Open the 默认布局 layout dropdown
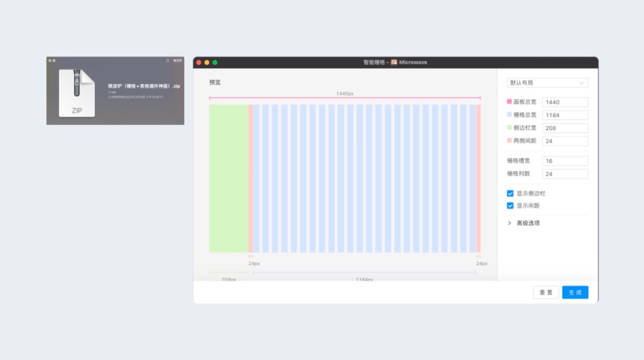 pyautogui.click(x=547, y=83)
